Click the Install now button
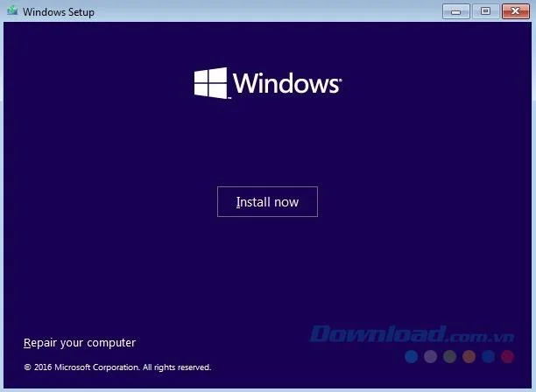536x392 pixels. [267, 202]
